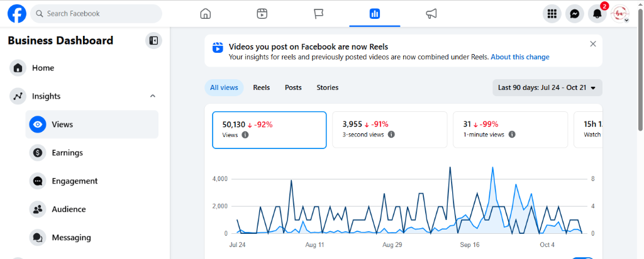Open the account profile picture menu
644x259 pixels.
tap(619, 14)
